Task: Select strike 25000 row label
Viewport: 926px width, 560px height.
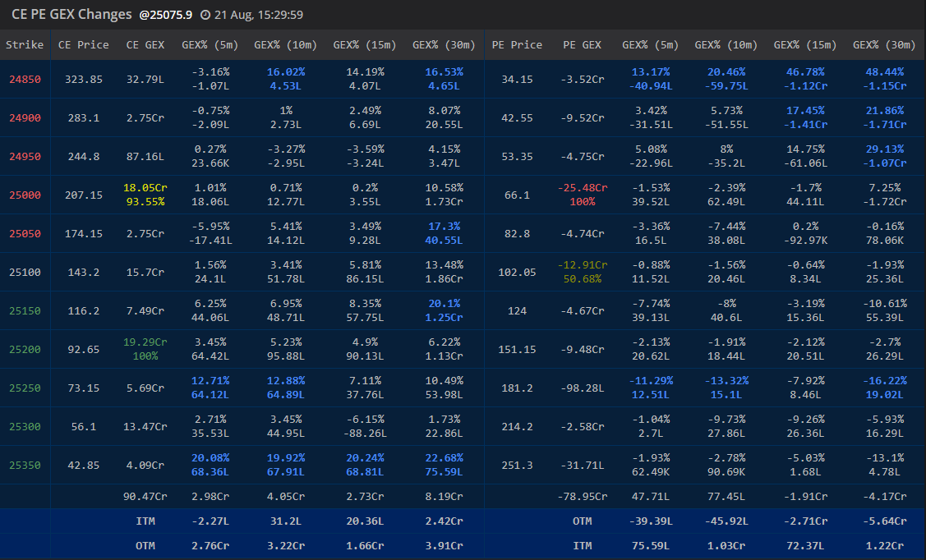Action: [x=25, y=195]
